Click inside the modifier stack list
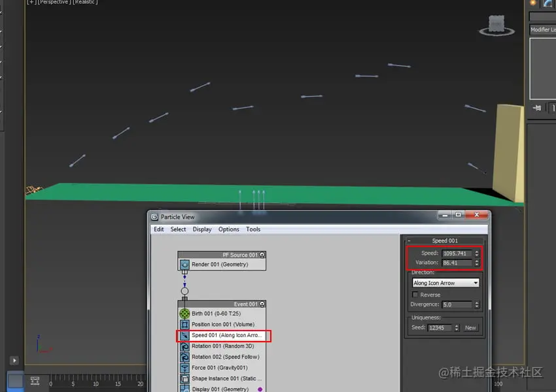Viewport: 556px width, 392px height. pos(543,69)
